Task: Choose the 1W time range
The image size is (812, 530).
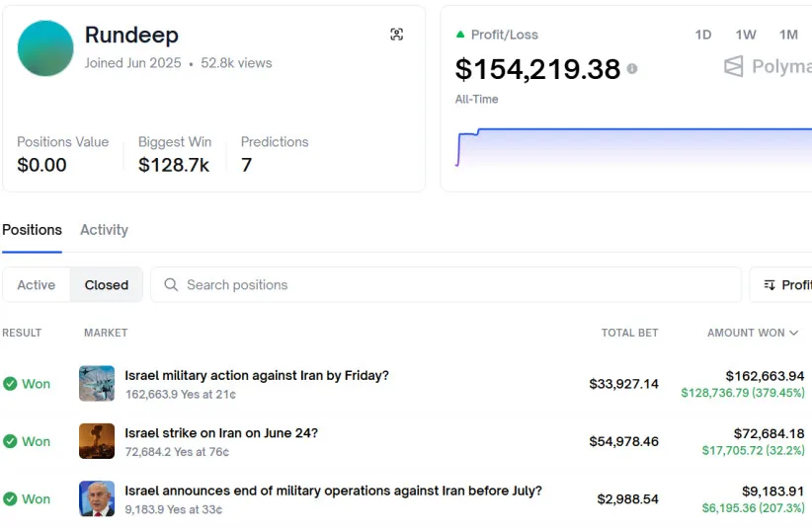Action: coord(746,35)
